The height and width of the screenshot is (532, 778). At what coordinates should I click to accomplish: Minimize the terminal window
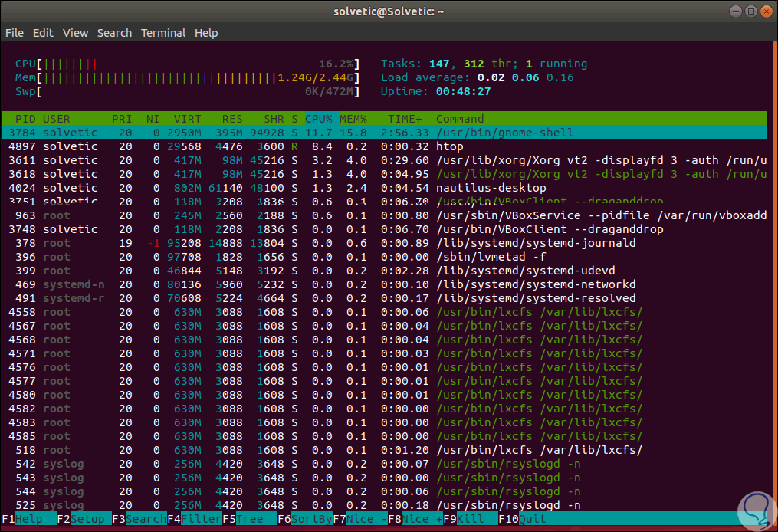point(736,11)
